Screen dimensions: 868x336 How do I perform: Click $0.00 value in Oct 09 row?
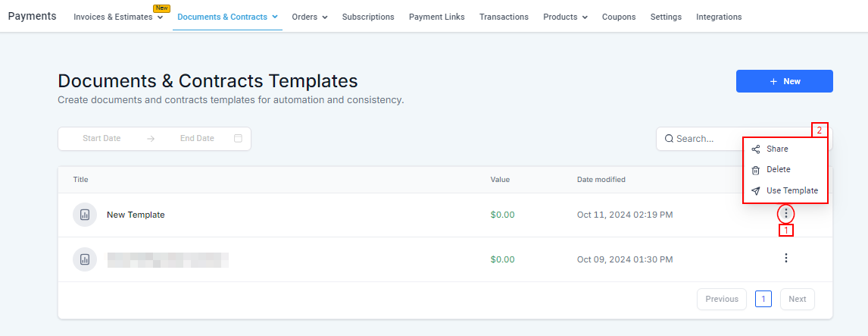pyautogui.click(x=503, y=259)
